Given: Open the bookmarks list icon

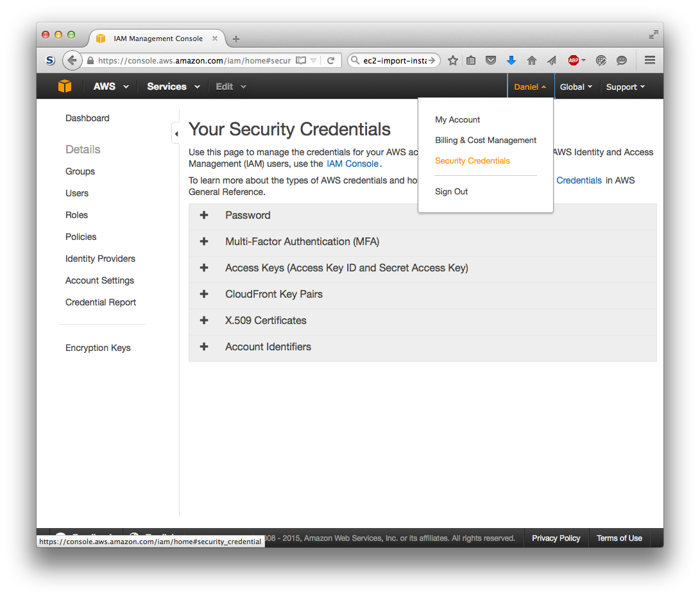Looking at the screenshot, I should [x=471, y=60].
